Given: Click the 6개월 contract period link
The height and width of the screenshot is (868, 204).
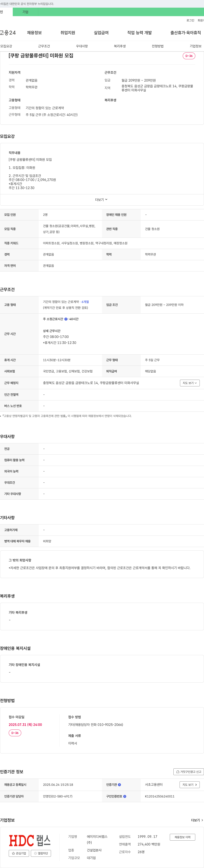Looking at the screenshot, I should point(85,302).
